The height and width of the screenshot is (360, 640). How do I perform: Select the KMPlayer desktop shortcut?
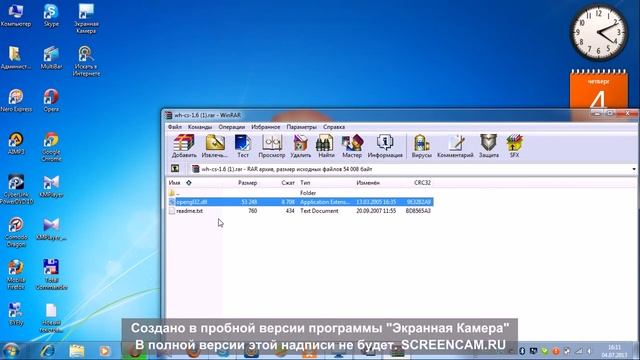51,186
